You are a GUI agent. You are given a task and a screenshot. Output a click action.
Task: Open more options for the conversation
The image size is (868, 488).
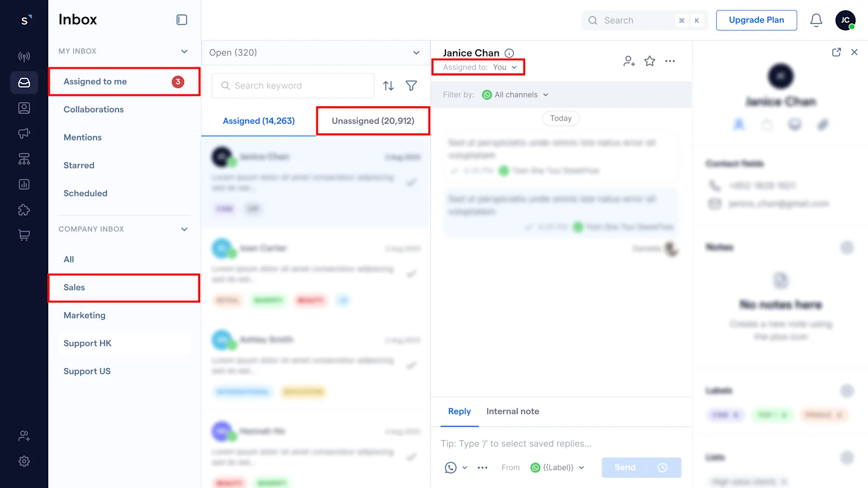point(669,61)
